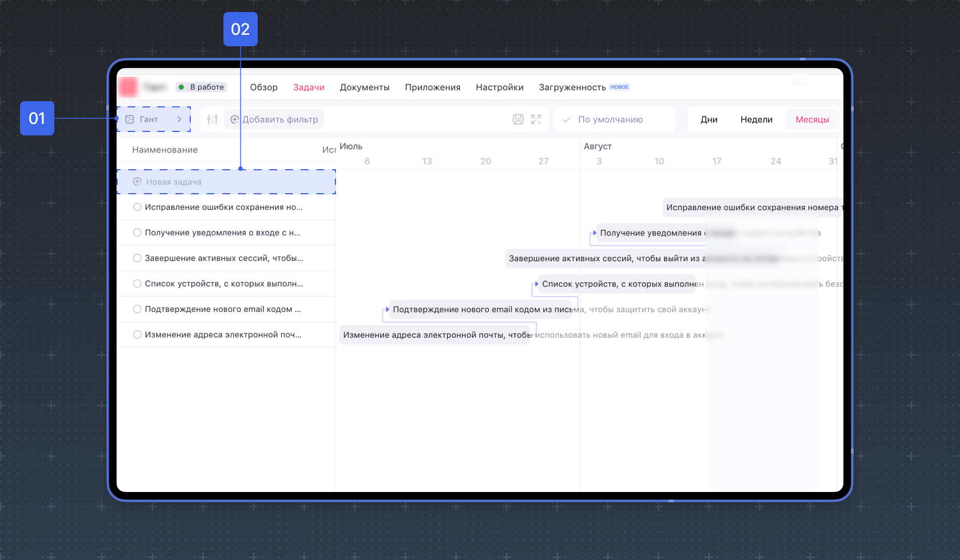The width and height of the screenshot is (960, 560).
Task: Click the Гант view list icon
Action: (130, 119)
